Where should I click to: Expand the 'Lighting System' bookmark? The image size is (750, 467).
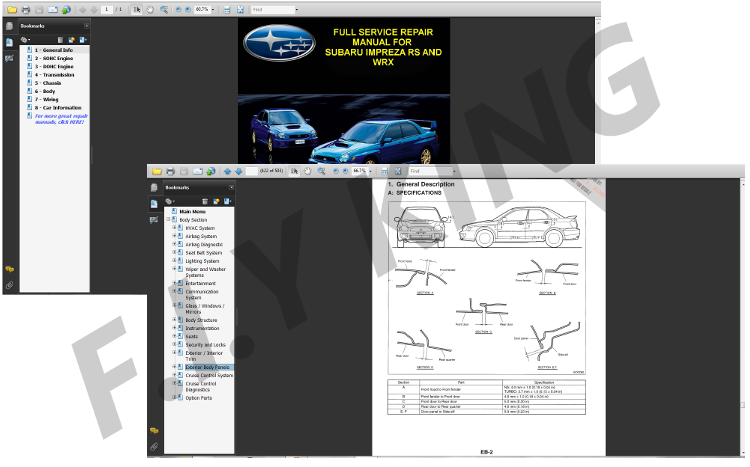pos(175,261)
